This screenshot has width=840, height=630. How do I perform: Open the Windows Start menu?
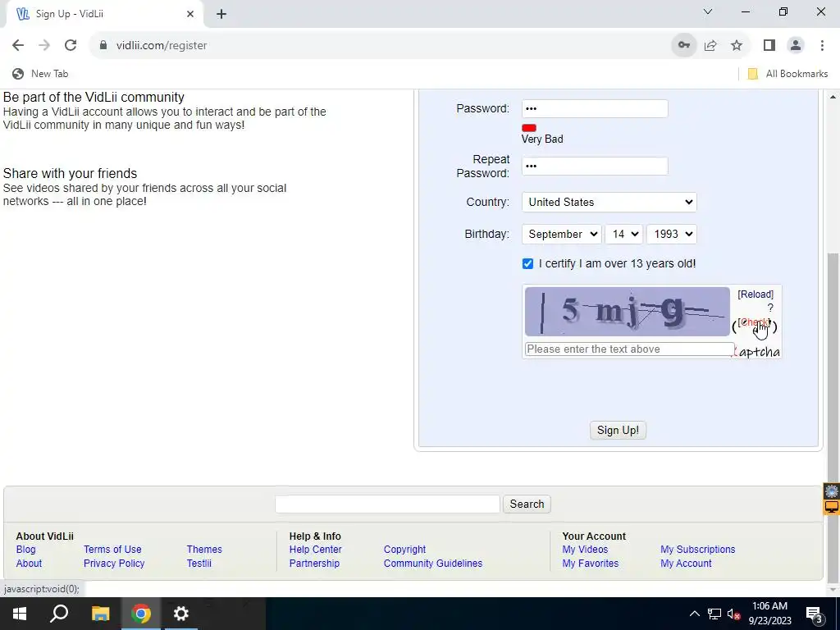[20, 614]
